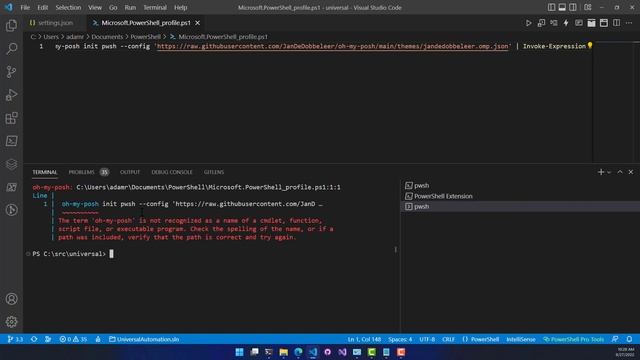Close the Microsoft.PowerShell_profile.ps1 tab
The image size is (640, 360).
pyautogui.click(x=198, y=23)
